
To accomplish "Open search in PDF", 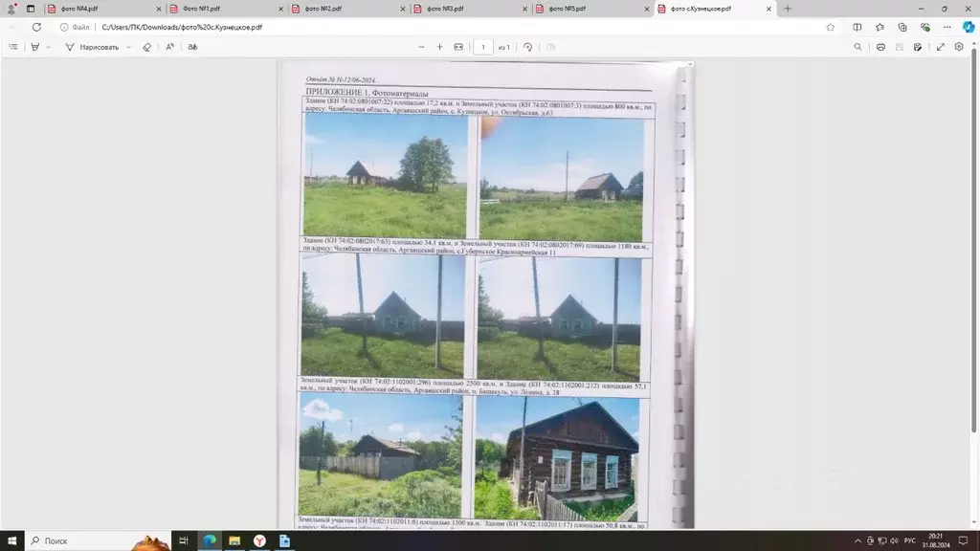I will [857, 47].
